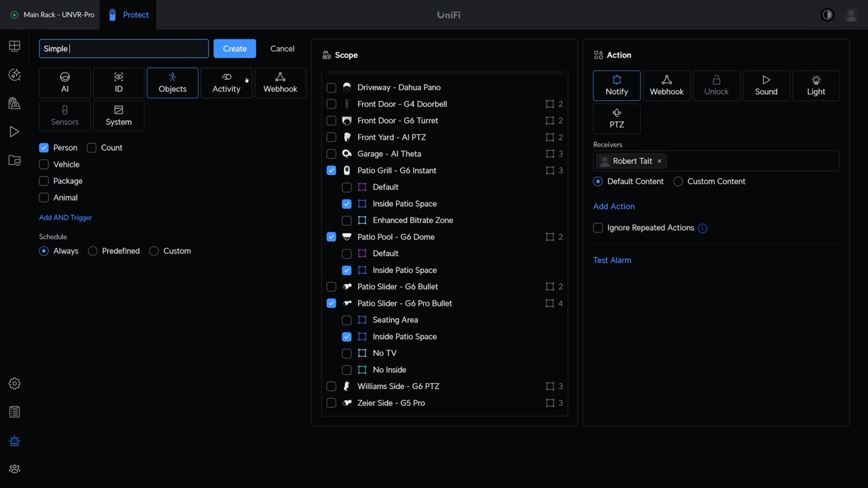Switch to the Protect tab
Viewport: 868px width, 488px height.
pos(128,15)
